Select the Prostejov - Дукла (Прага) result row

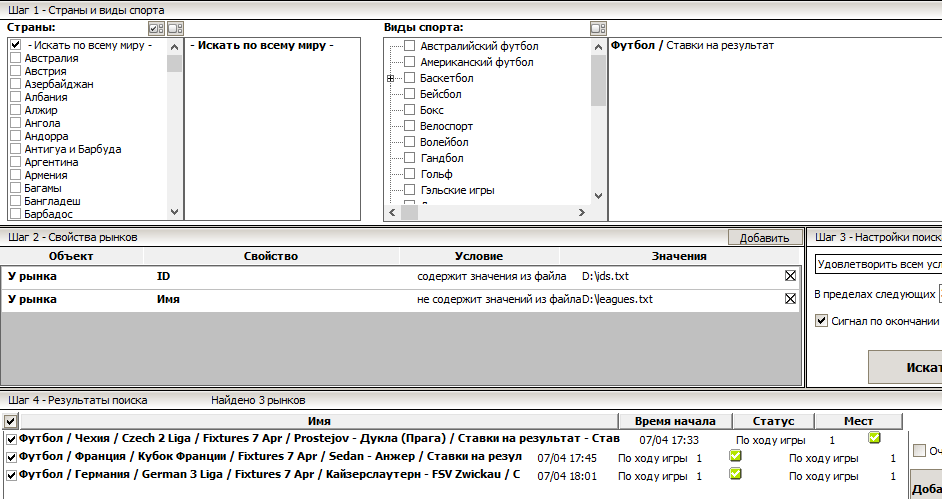coord(319,438)
